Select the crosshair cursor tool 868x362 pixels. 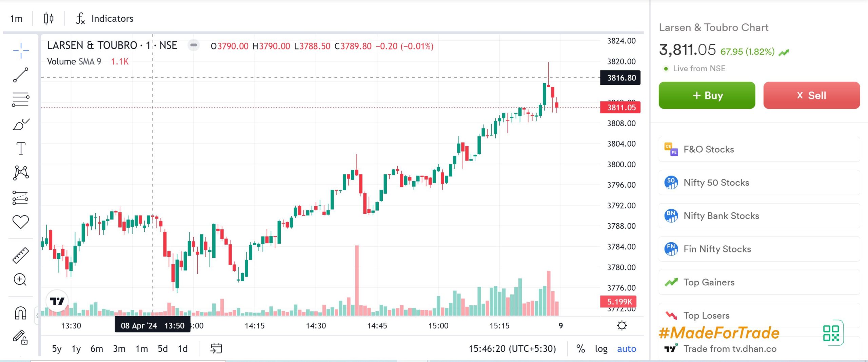click(x=21, y=51)
